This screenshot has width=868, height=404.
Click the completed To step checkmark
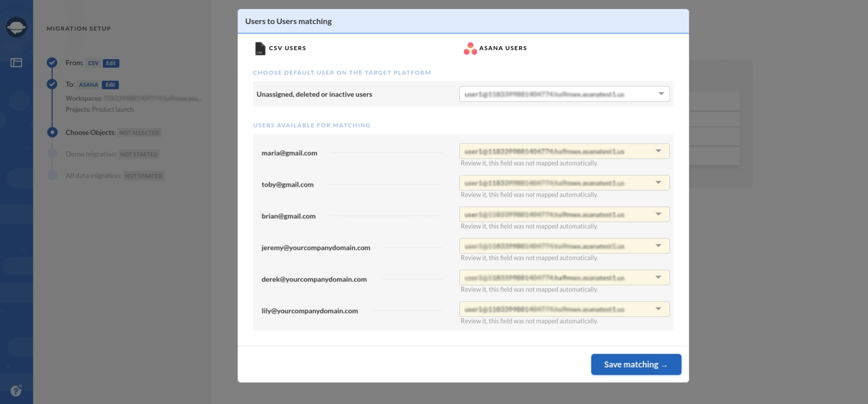click(x=52, y=84)
